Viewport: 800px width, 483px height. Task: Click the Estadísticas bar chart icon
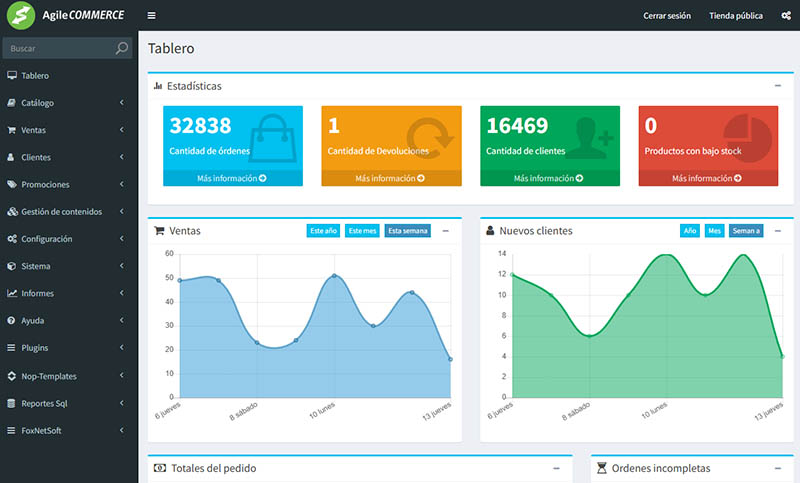158,86
